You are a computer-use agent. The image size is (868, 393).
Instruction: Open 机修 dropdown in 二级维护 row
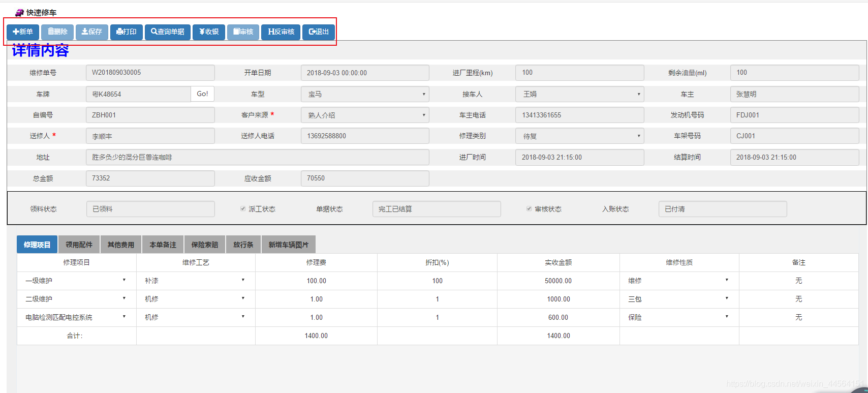pos(196,299)
